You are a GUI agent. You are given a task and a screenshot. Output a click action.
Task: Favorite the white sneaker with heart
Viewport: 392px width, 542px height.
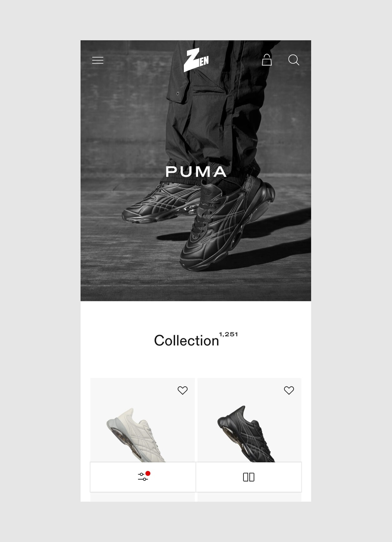click(183, 390)
